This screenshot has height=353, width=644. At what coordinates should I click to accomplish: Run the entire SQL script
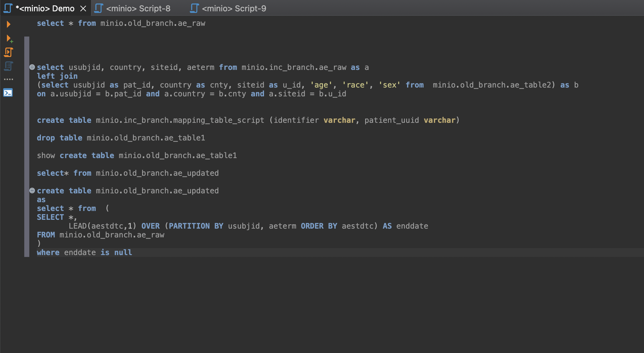pos(8,52)
